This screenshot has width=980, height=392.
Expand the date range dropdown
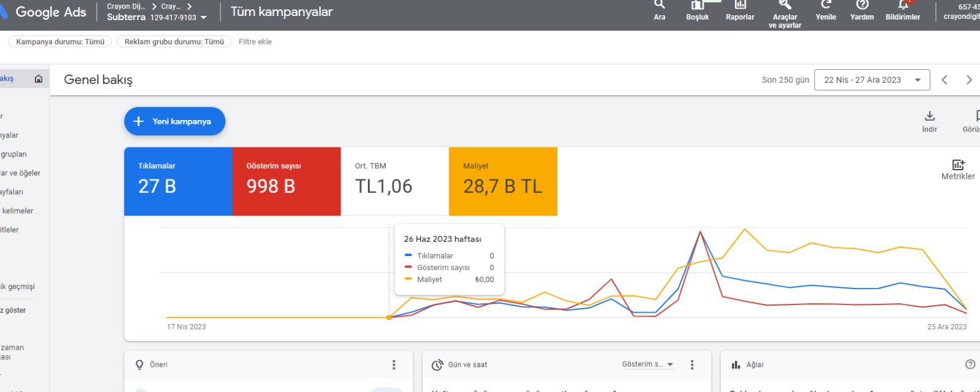click(872, 80)
